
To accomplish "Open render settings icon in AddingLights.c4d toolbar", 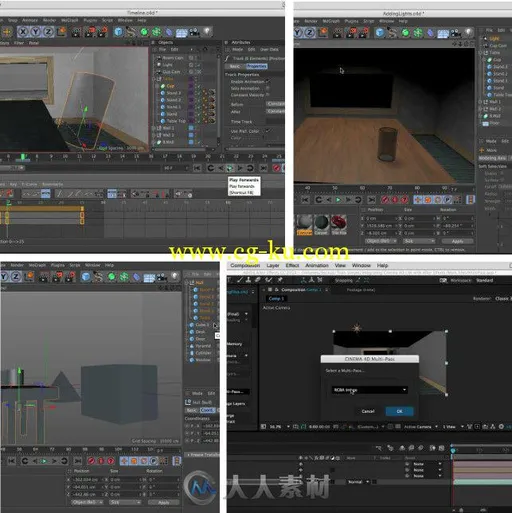I will 364,33.
